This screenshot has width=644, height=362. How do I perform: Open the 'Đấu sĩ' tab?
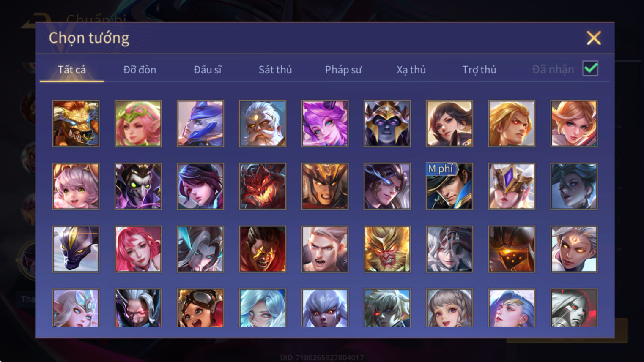click(208, 70)
